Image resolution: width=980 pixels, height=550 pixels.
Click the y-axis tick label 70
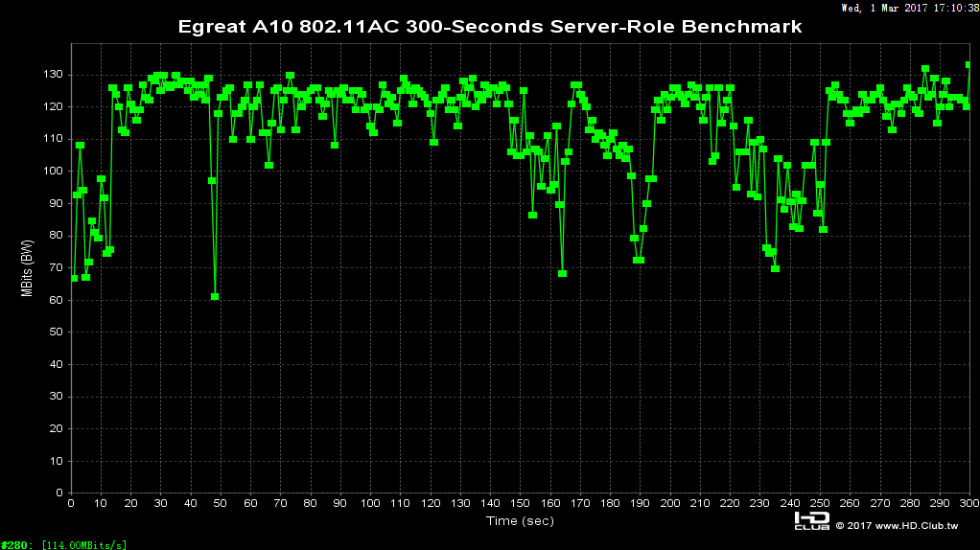pos(57,268)
